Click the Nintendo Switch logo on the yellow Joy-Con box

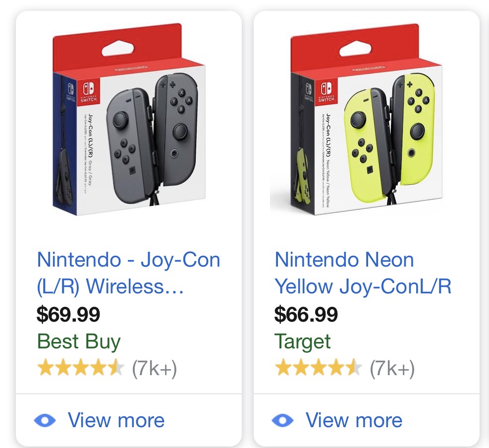click(x=326, y=90)
